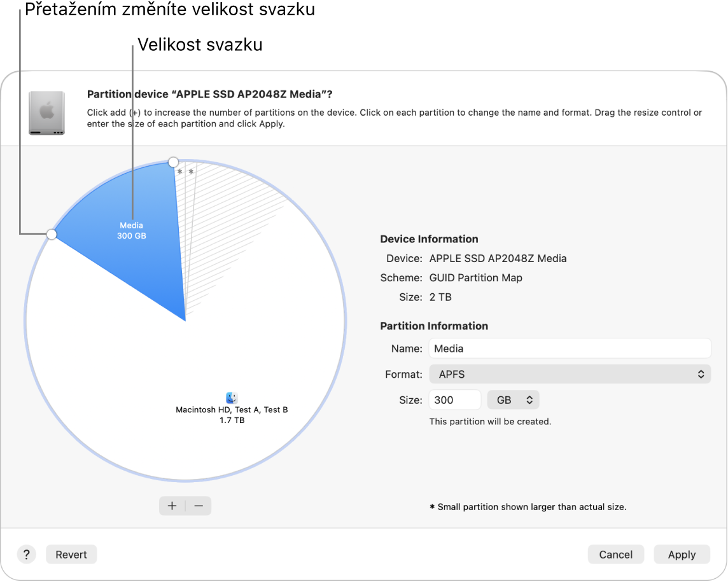Click the 1.7 TB partition label

click(x=232, y=419)
